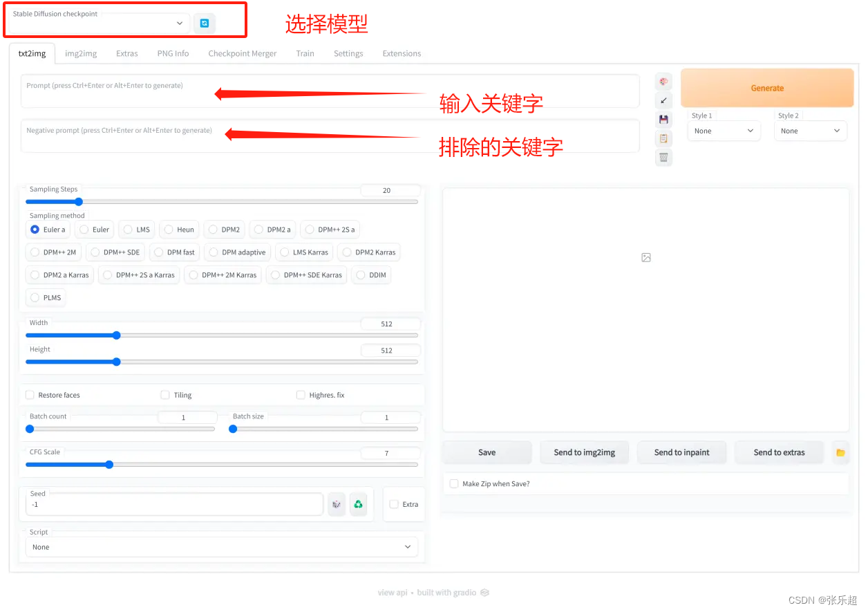Click the Save button

click(487, 452)
